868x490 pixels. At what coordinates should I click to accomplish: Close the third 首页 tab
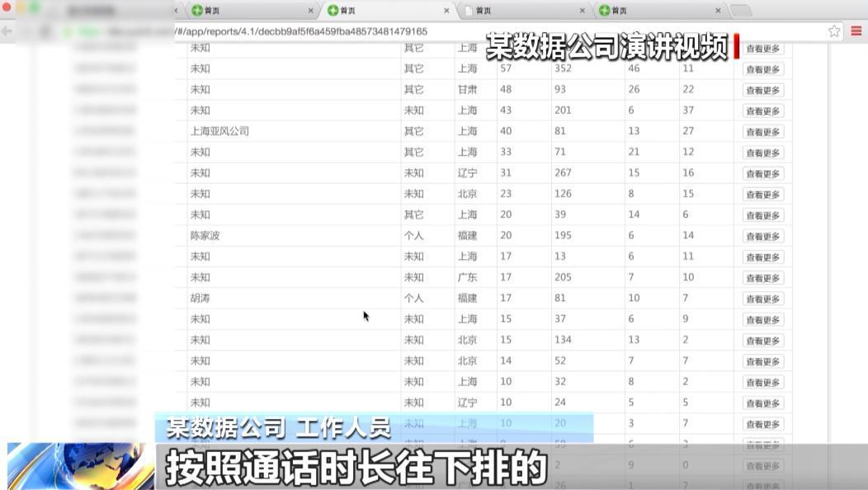[580, 11]
